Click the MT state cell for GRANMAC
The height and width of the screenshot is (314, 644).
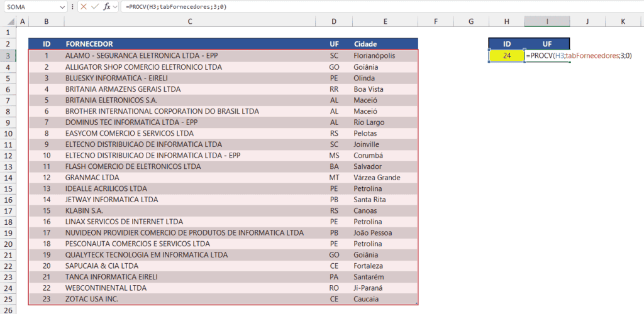[x=333, y=178]
